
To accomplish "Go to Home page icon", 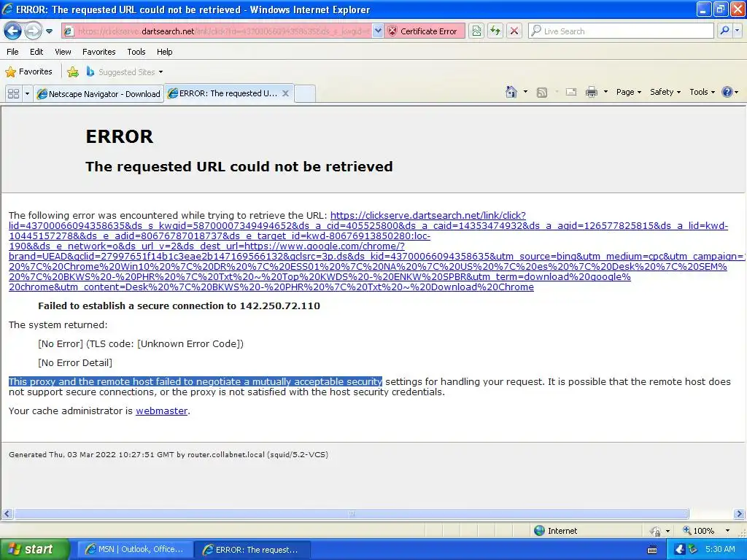I will pyautogui.click(x=511, y=92).
